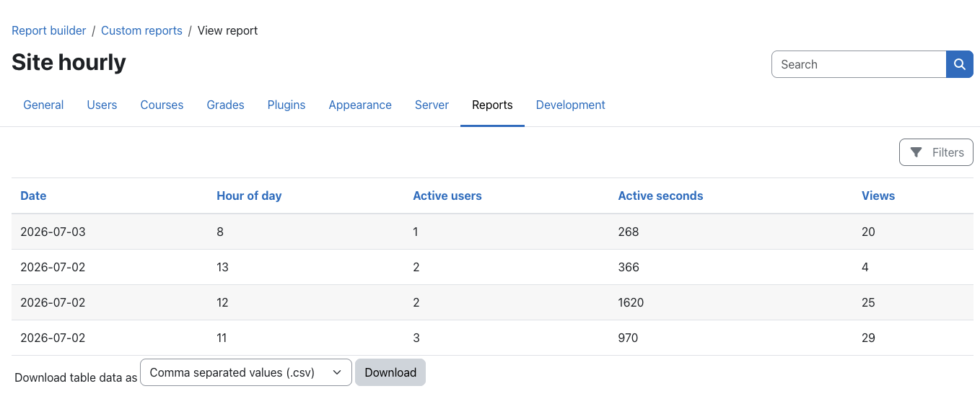Image resolution: width=980 pixels, height=412 pixels.
Task: Click active seconds value 970
Action: click(628, 338)
